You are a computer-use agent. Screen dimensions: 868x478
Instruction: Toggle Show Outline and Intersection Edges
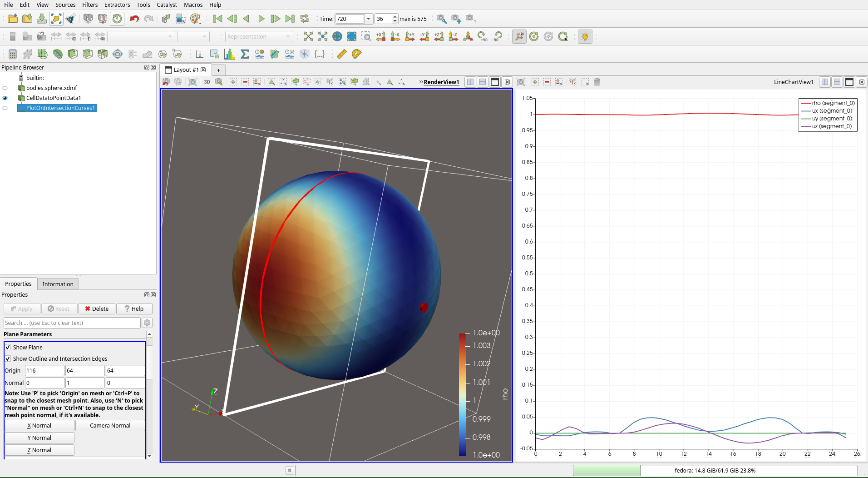pos(8,358)
